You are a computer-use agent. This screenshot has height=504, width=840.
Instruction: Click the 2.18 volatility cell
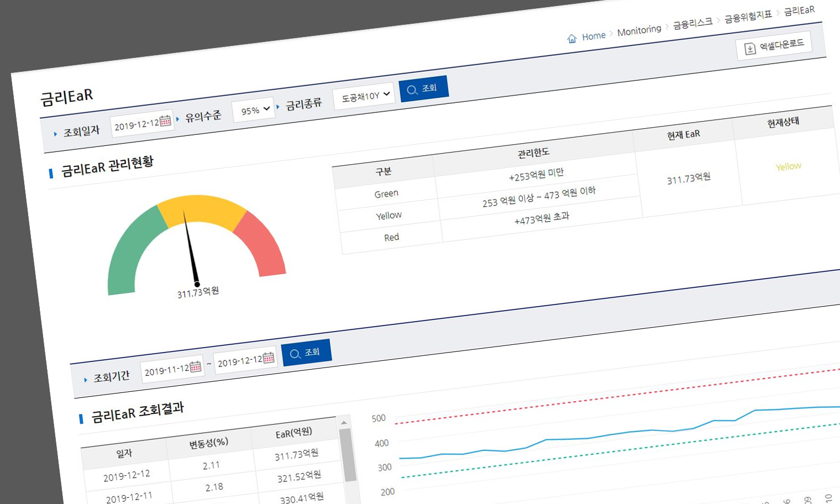tap(214, 487)
